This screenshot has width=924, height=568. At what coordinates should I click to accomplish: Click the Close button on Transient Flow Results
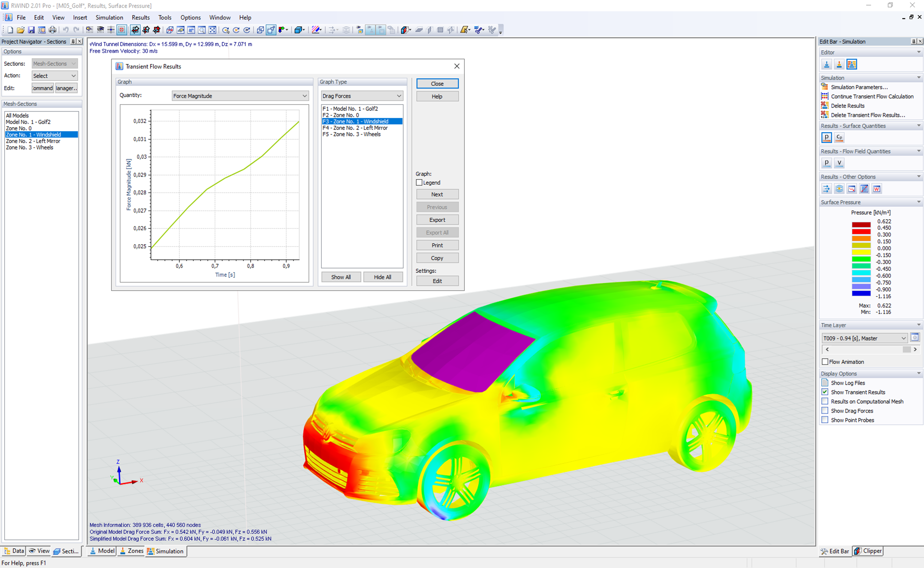(x=437, y=83)
